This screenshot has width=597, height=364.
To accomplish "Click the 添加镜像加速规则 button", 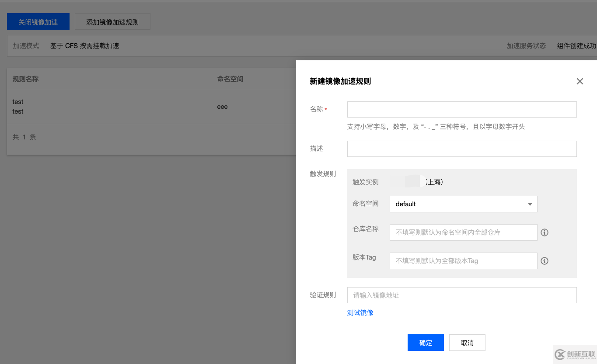I will tap(112, 21).
